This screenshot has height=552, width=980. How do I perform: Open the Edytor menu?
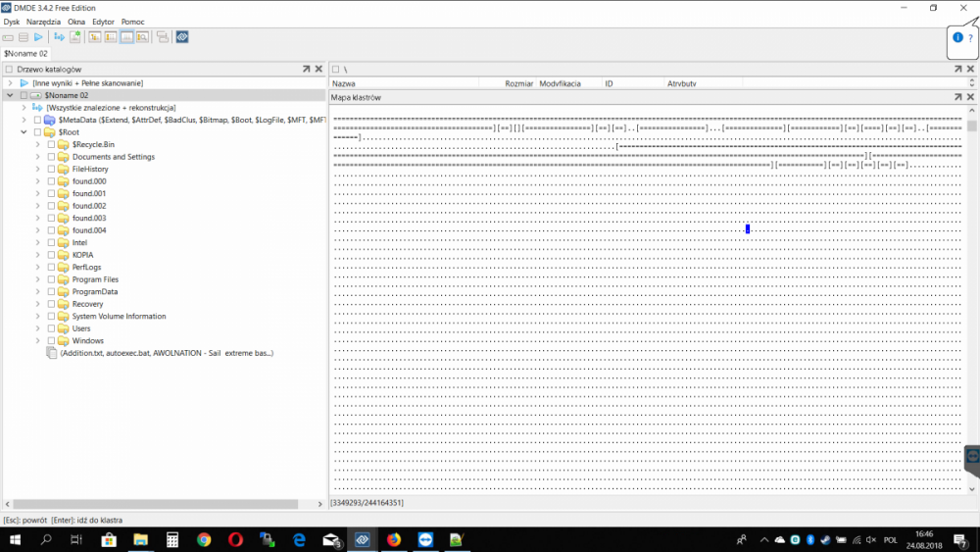click(x=103, y=22)
